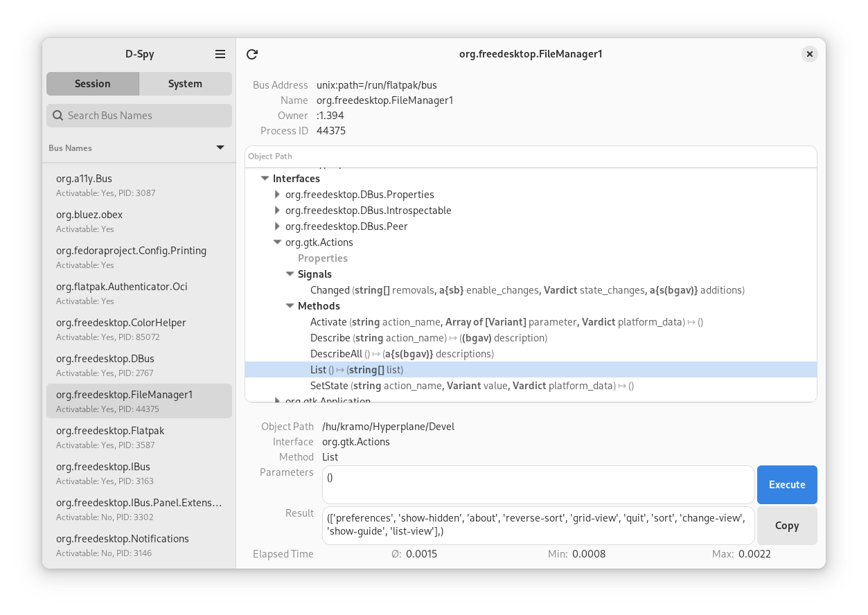Close the FileManager1 details panel
The width and height of the screenshot is (868, 615).
[x=809, y=54]
